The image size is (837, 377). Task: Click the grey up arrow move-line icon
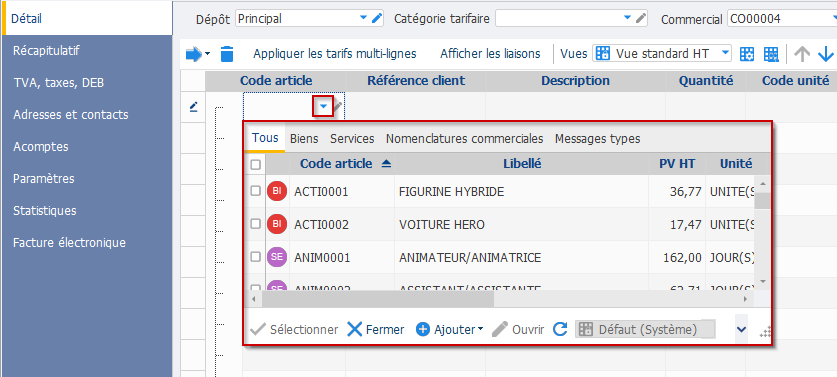(x=802, y=54)
